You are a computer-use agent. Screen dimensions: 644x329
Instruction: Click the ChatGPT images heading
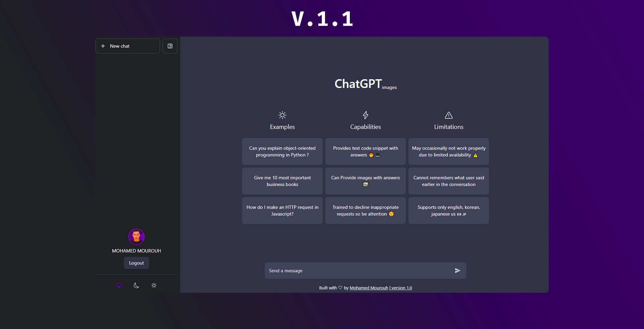click(366, 84)
